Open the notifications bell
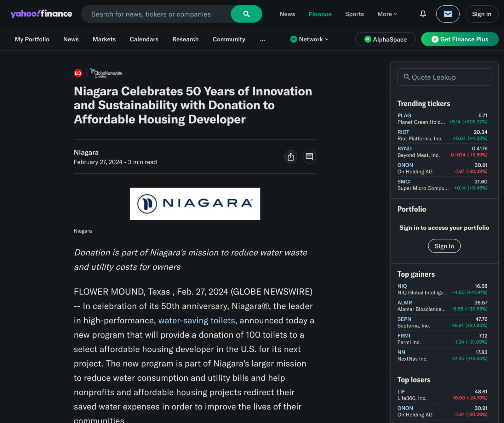This screenshot has height=423, width=504. pyautogui.click(x=423, y=14)
